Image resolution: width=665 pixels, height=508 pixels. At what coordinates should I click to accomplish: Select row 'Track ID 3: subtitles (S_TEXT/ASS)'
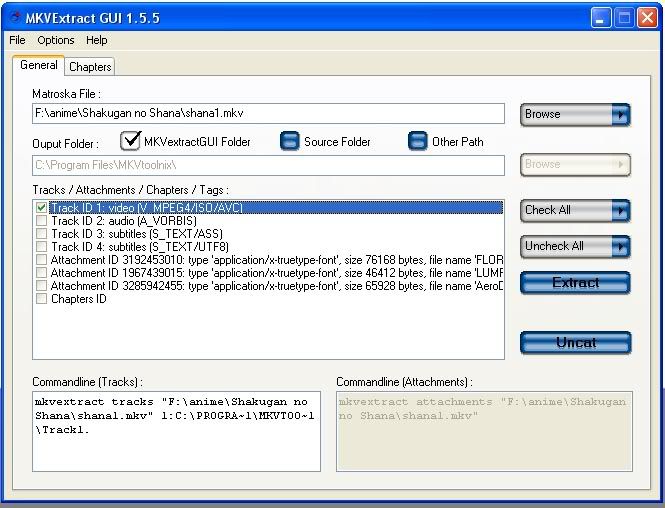tap(137, 234)
